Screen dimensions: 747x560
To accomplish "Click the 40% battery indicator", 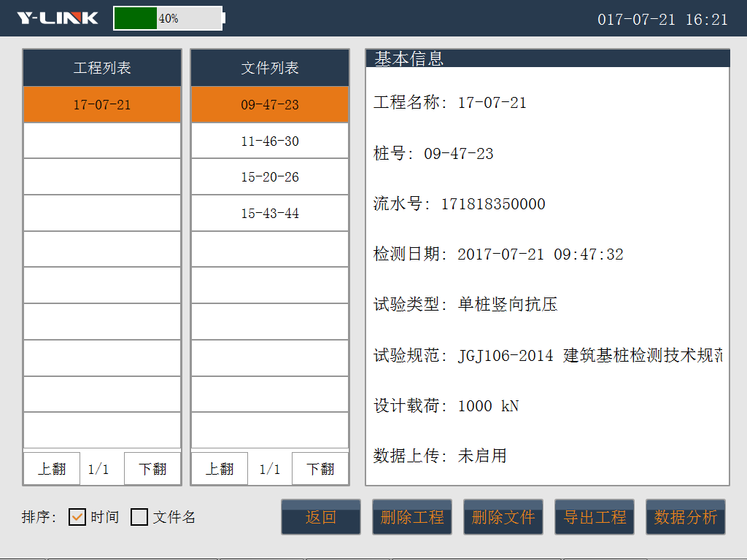I will [x=169, y=18].
